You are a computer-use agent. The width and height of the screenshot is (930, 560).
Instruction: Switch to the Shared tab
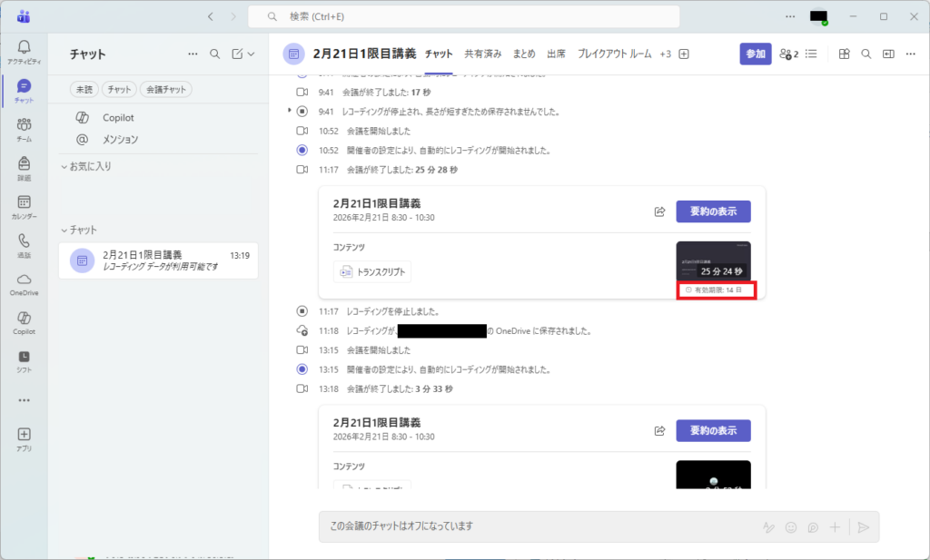pyautogui.click(x=482, y=54)
